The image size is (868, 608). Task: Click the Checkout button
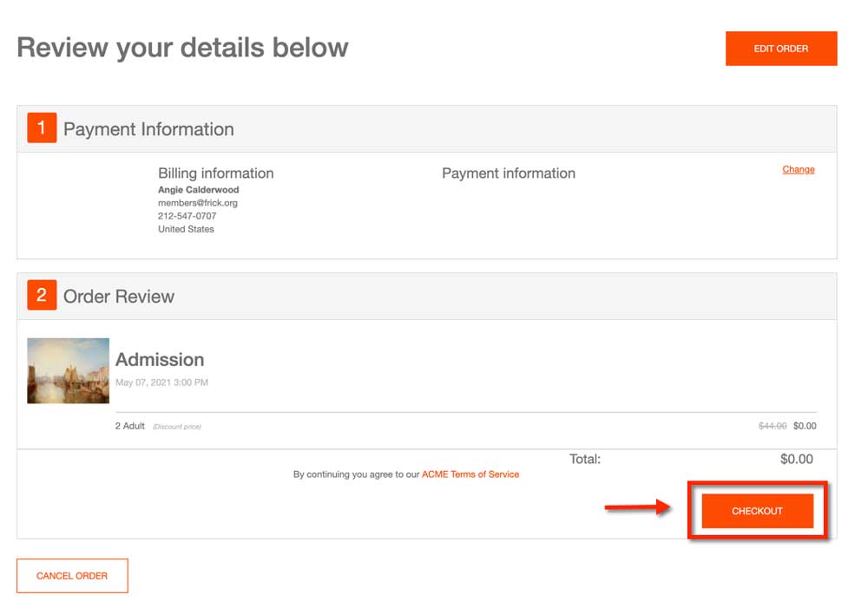click(757, 511)
